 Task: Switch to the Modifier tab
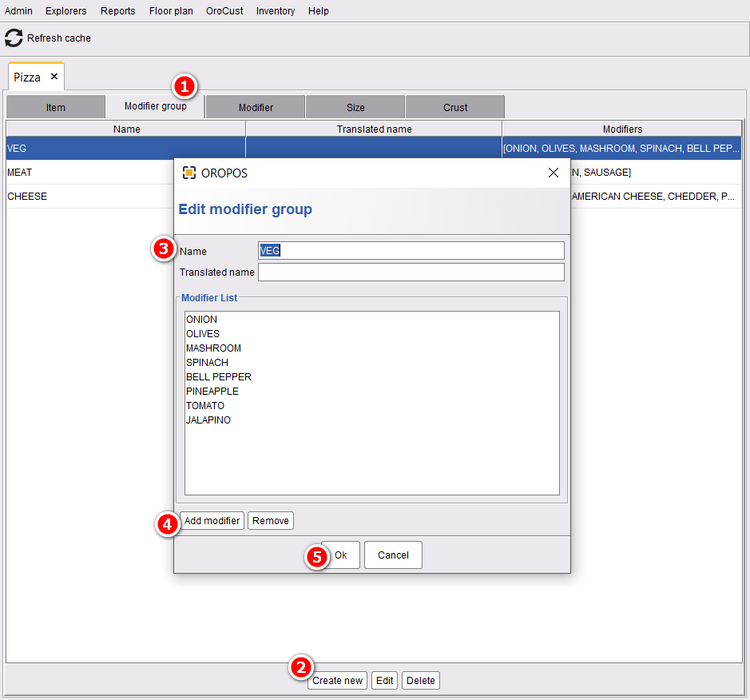tap(256, 107)
